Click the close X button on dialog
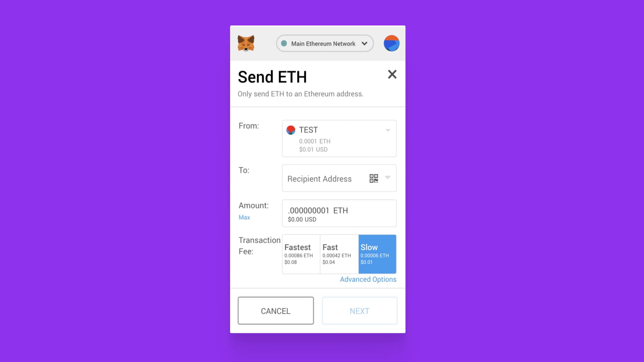Viewport: 644px width, 362px height. click(x=391, y=74)
